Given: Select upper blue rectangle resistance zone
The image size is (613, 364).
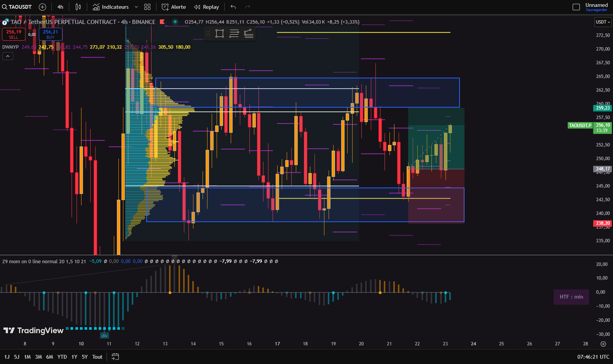Looking at the screenshot, I should 308,92.
